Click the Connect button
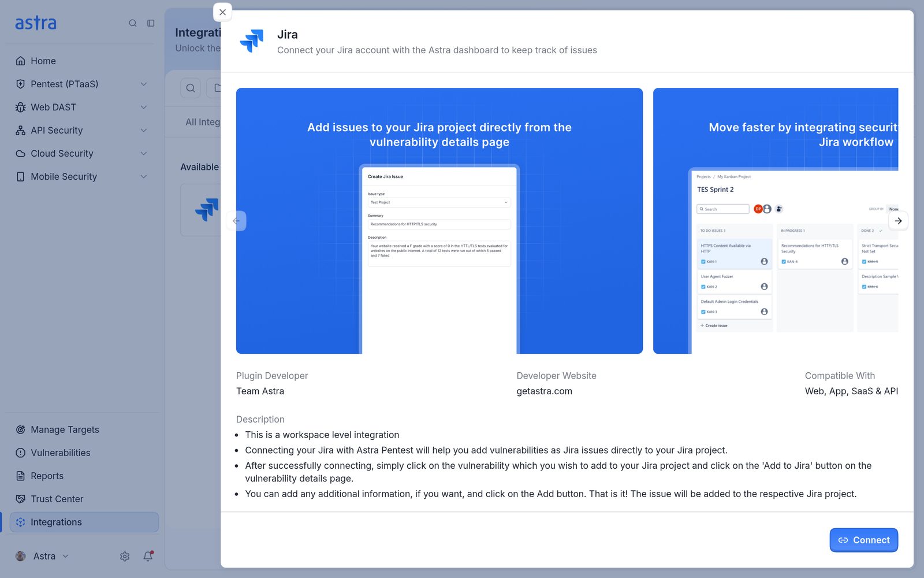Screen dimensions: 924x578 click(x=863, y=540)
